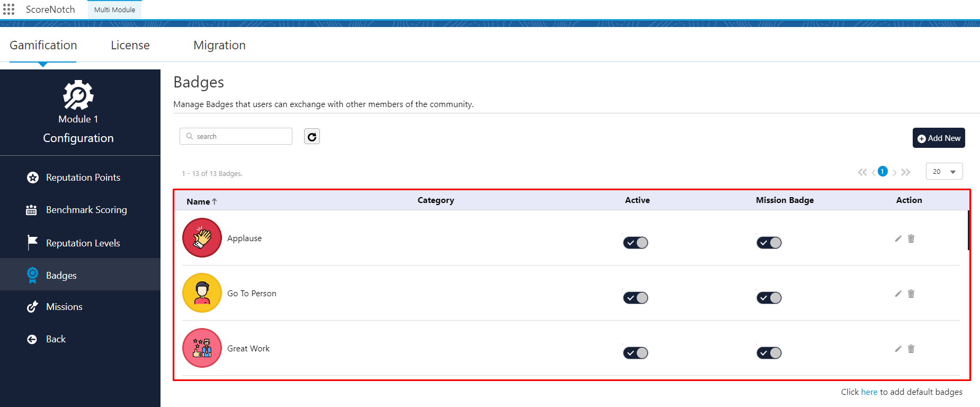Screen dimensions: 980x407
Task: Click the ScoreNotch app name
Action: pyautogui.click(x=50, y=10)
